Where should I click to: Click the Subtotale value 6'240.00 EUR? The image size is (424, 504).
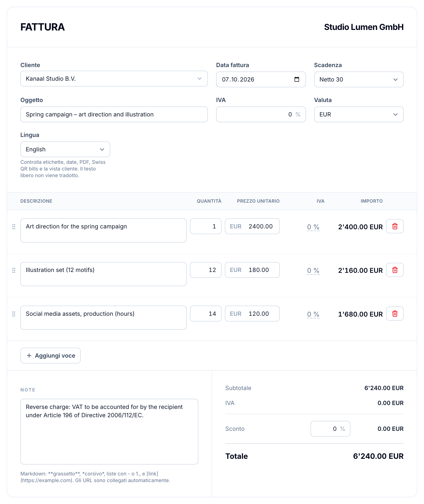tap(384, 388)
